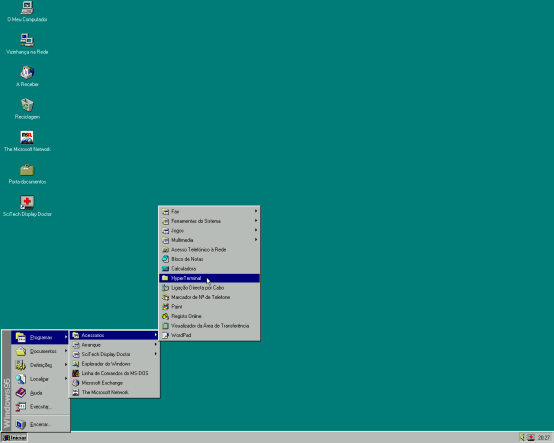Viewport: 554px width, 443px height.
Task: Click the taskbar clock showing 20:27
Action: pos(543,438)
